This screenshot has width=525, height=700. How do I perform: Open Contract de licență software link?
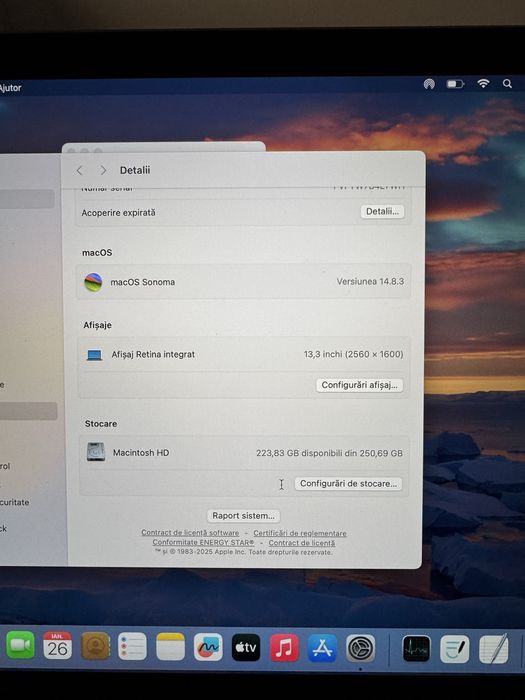(190, 533)
